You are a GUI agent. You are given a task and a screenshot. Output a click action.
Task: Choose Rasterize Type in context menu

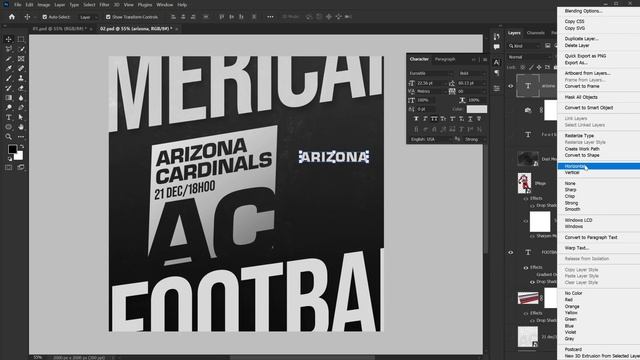[579, 136]
